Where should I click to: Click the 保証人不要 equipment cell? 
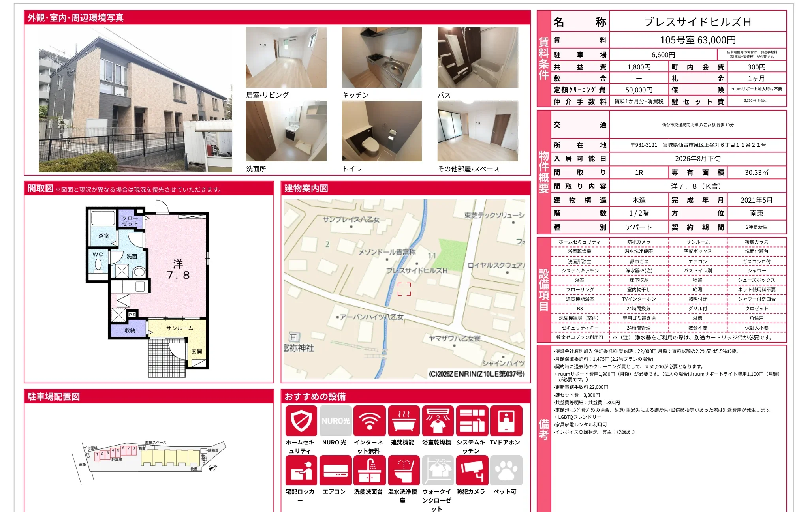pos(756,328)
